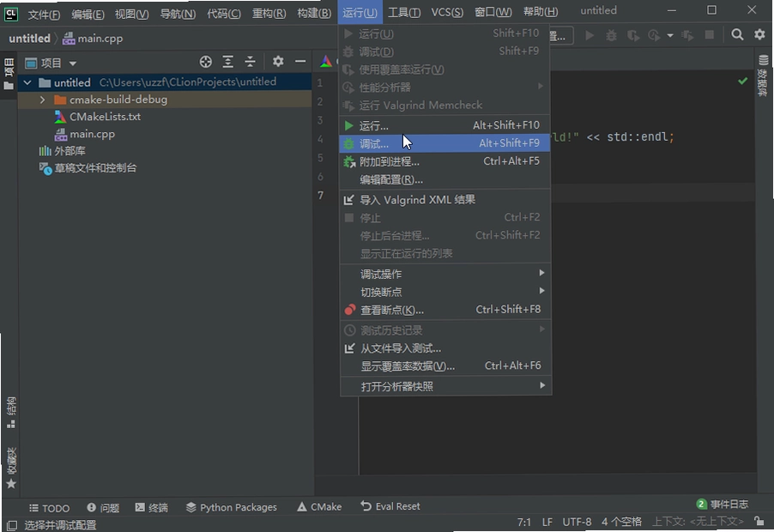Image resolution: width=774 pixels, height=532 pixels.
Task: Open the Refactor menu
Action: click(x=269, y=14)
